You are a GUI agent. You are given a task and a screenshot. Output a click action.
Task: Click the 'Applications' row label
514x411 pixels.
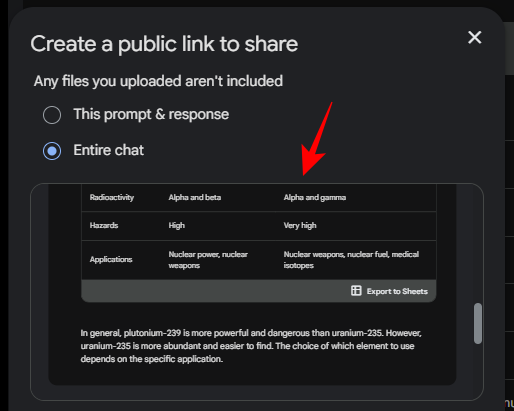[x=111, y=259]
